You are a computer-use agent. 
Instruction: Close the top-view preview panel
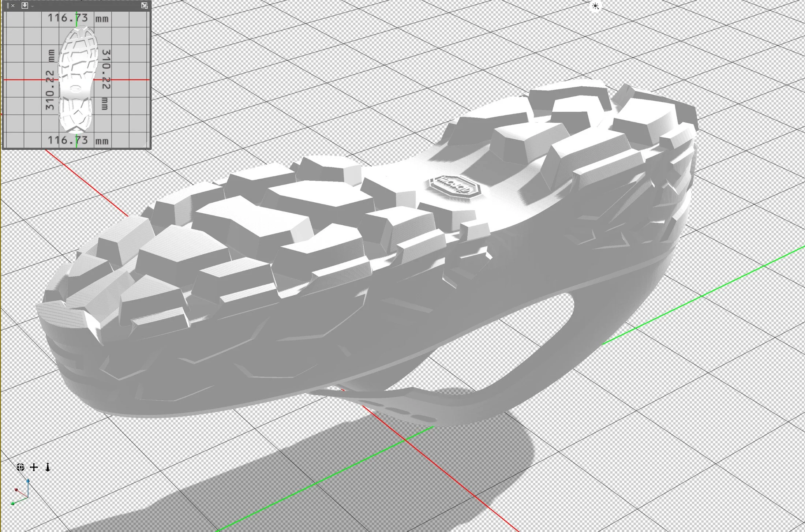[13, 5]
